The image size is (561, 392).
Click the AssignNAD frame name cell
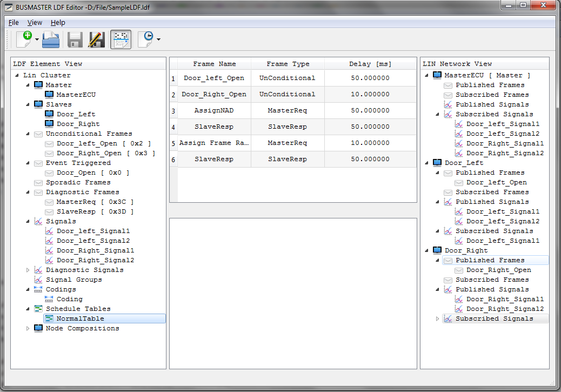coord(215,111)
